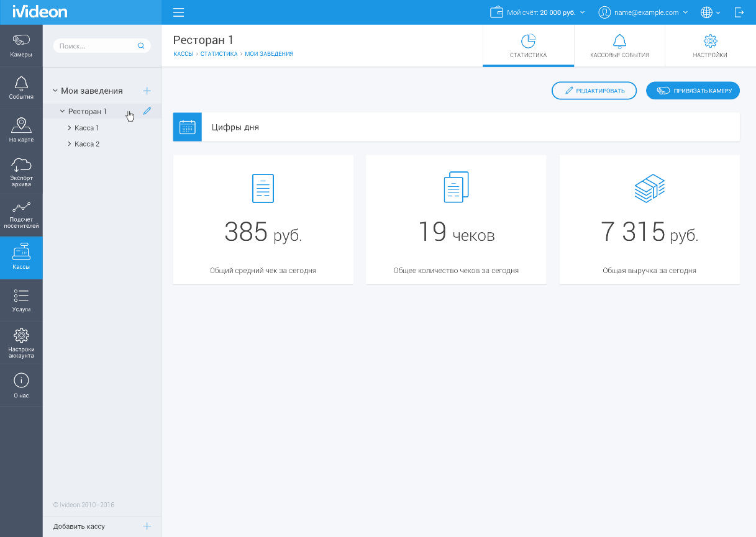Open Настройки аккаунта gear section
This screenshot has width=756, height=537.
pos(21,343)
